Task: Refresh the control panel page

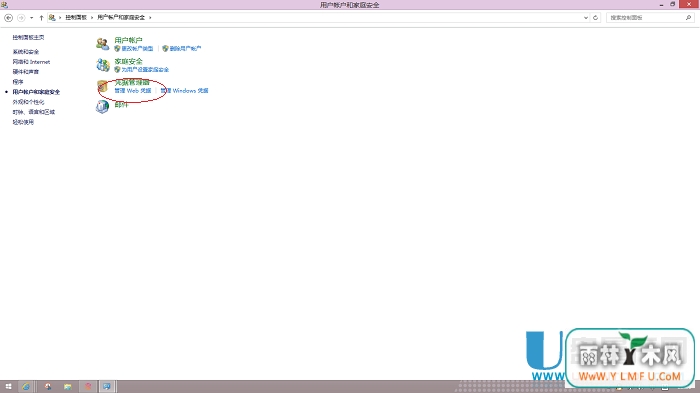Action: click(595, 18)
